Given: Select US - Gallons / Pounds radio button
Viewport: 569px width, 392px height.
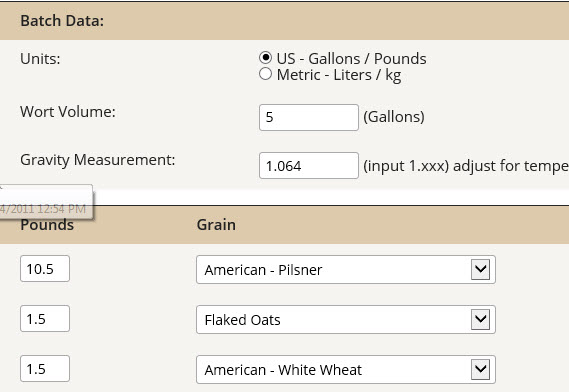Looking at the screenshot, I should [265, 58].
